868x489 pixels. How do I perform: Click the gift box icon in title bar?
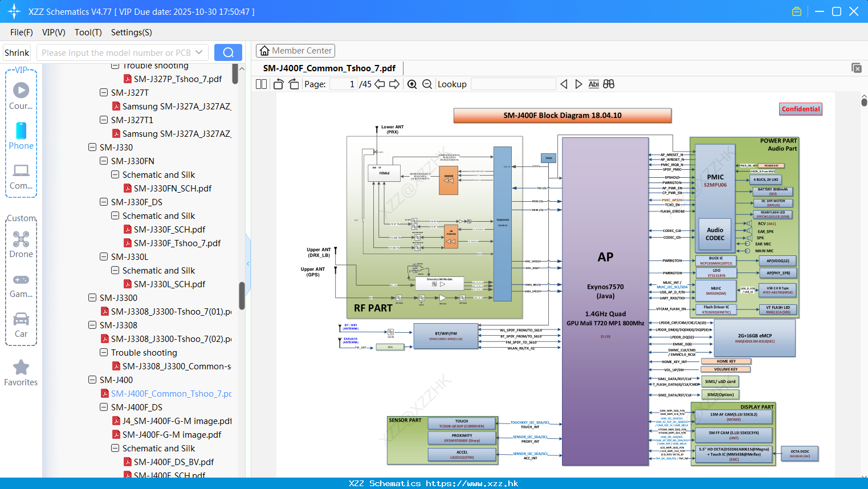(x=797, y=11)
